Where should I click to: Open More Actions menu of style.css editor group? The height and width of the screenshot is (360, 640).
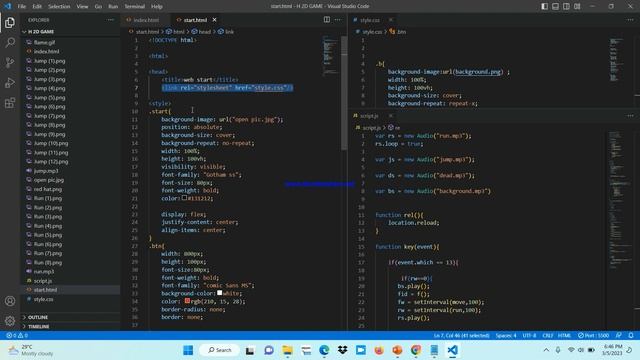pos(631,20)
